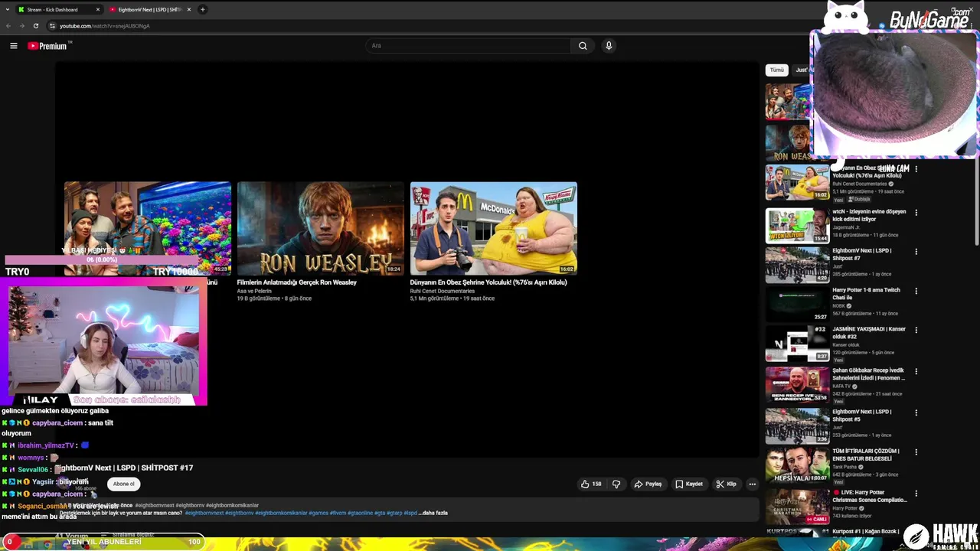The height and width of the screenshot is (551, 980).
Task: Open sidebar 'TÜM İFTİRALARI ÇÖZDÜM | ENES BATUR' video
Action: coord(866,455)
